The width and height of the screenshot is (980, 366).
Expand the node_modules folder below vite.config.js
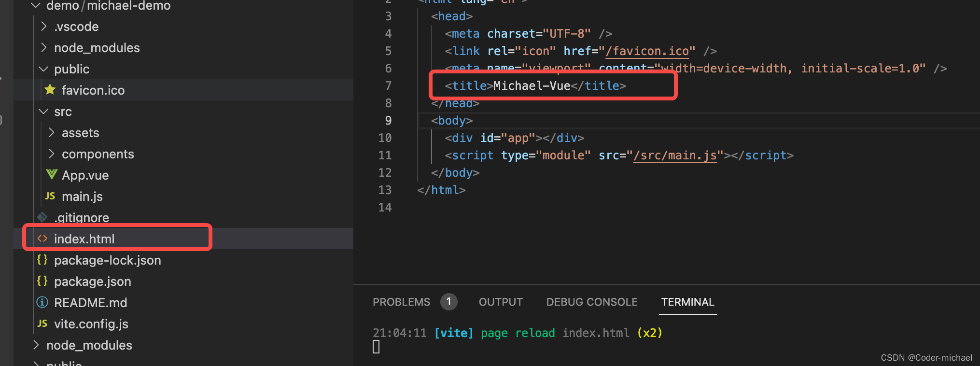36,345
